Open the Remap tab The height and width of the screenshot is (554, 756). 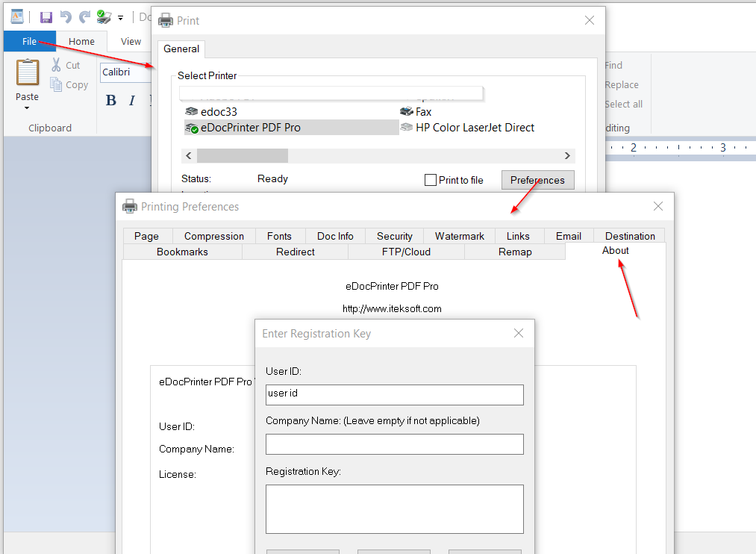coord(515,252)
